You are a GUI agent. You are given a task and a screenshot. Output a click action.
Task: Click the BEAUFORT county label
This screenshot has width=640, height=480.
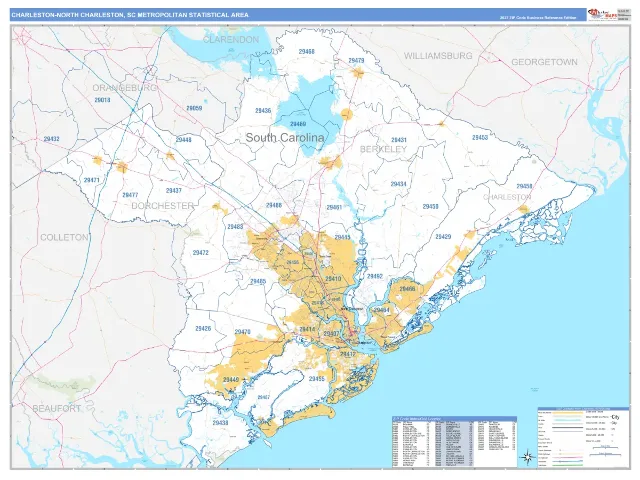coord(57,408)
